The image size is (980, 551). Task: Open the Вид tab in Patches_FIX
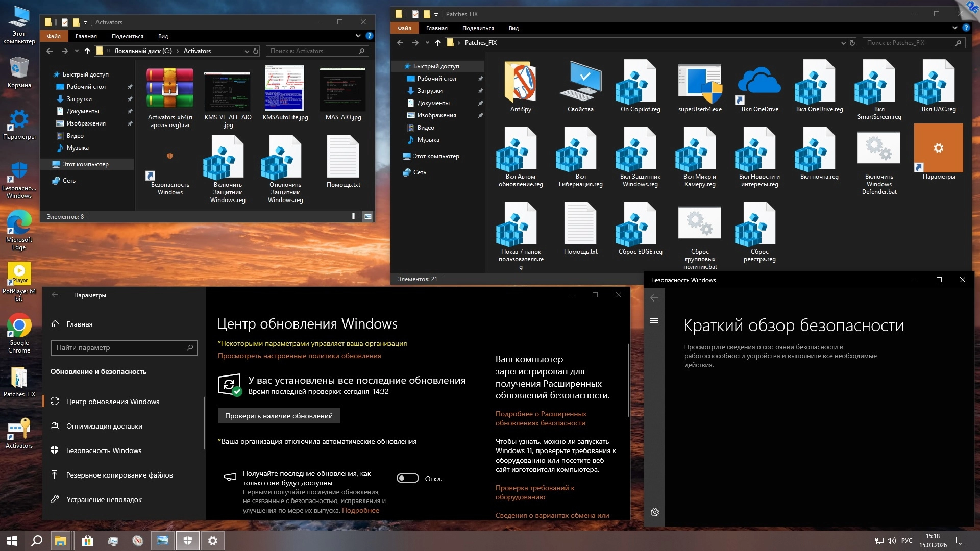pyautogui.click(x=513, y=29)
